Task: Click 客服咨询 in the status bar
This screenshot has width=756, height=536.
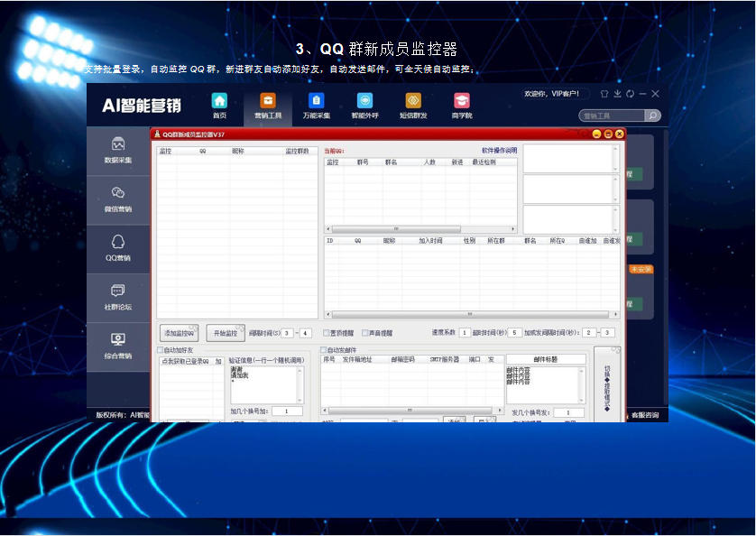Action: pos(645,415)
